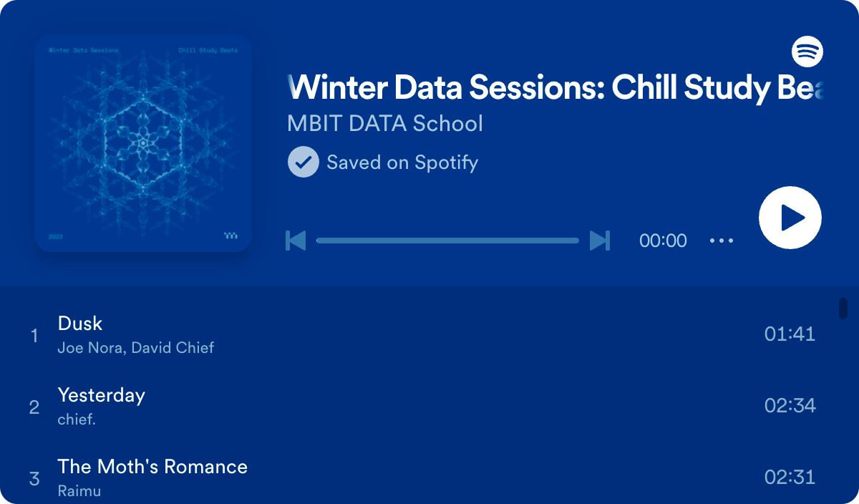Click the Raimu artist name

click(79, 491)
